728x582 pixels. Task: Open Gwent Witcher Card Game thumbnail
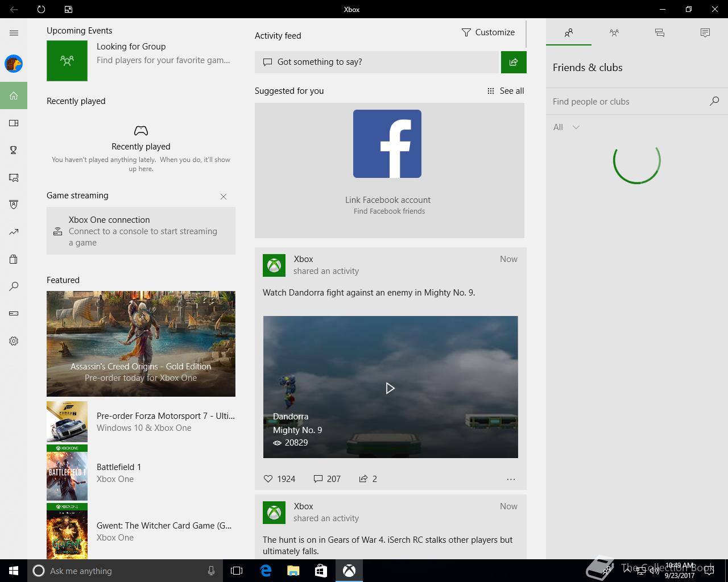(x=67, y=531)
